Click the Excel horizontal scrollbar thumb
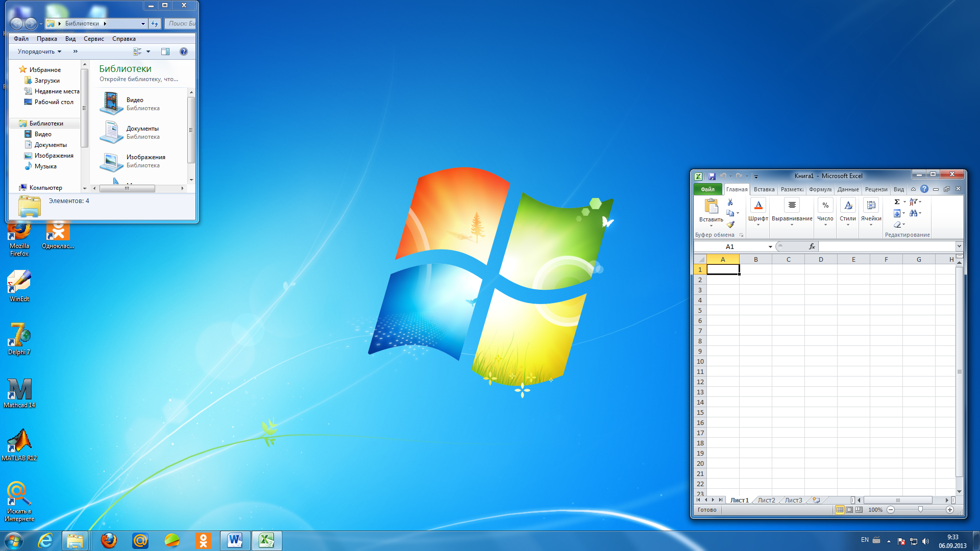 tap(898, 500)
